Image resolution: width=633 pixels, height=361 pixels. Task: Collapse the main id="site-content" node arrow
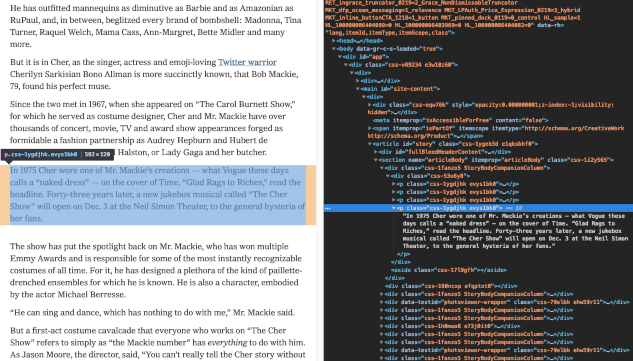pyautogui.click(x=358, y=89)
